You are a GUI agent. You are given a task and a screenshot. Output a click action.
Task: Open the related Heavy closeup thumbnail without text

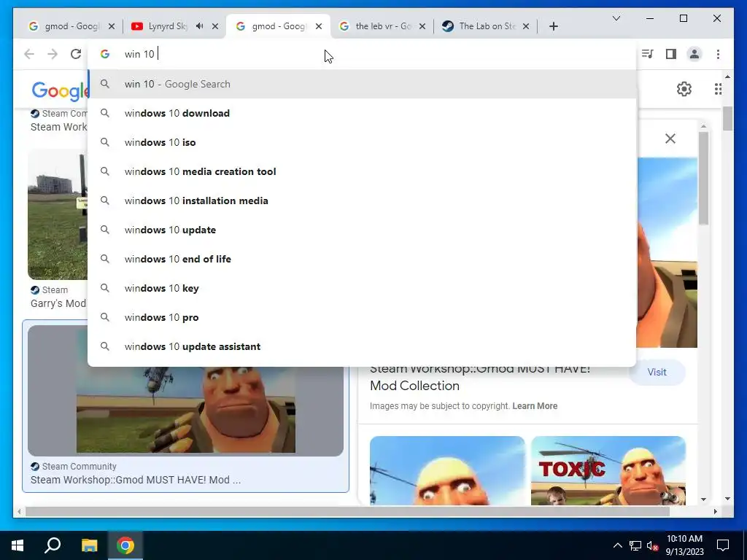point(447,470)
